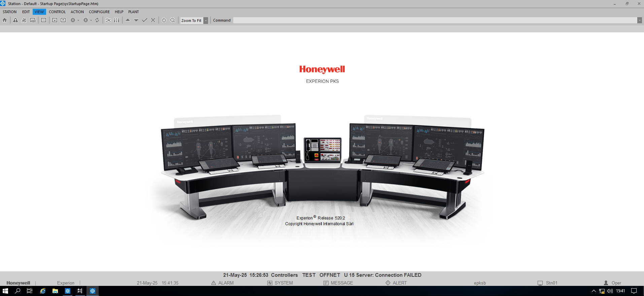Open the Group bar-columns icon

coord(117,20)
